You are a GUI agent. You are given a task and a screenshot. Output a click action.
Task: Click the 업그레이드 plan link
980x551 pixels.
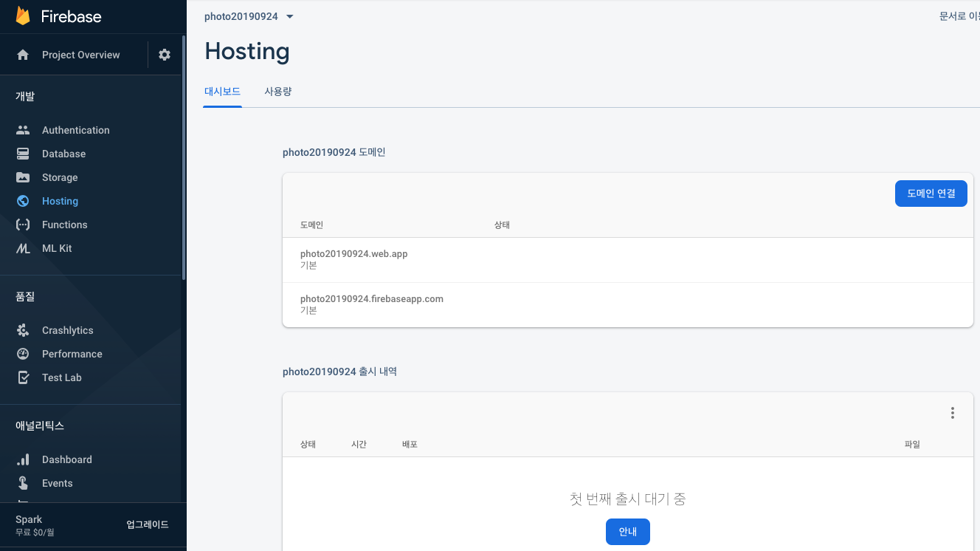click(148, 524)
